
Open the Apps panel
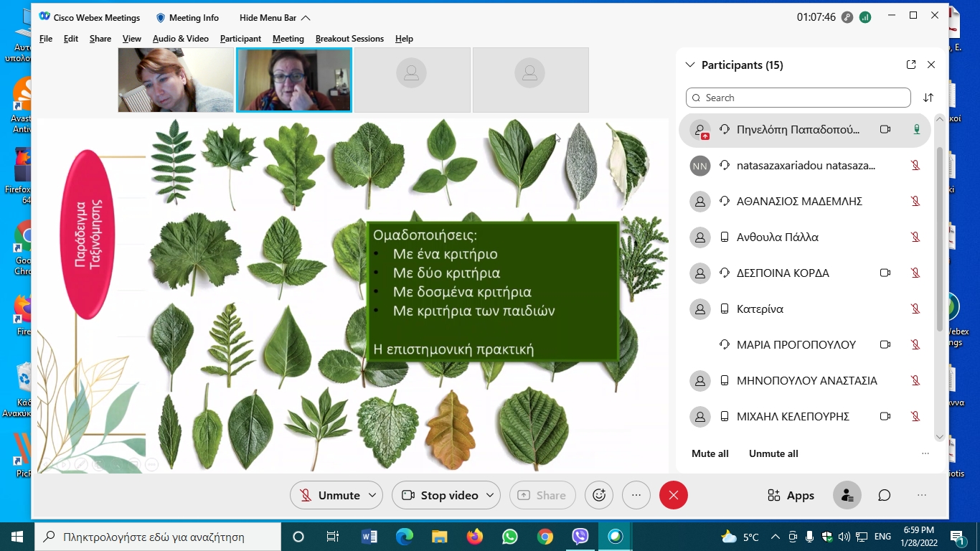(x=791, y=495)
